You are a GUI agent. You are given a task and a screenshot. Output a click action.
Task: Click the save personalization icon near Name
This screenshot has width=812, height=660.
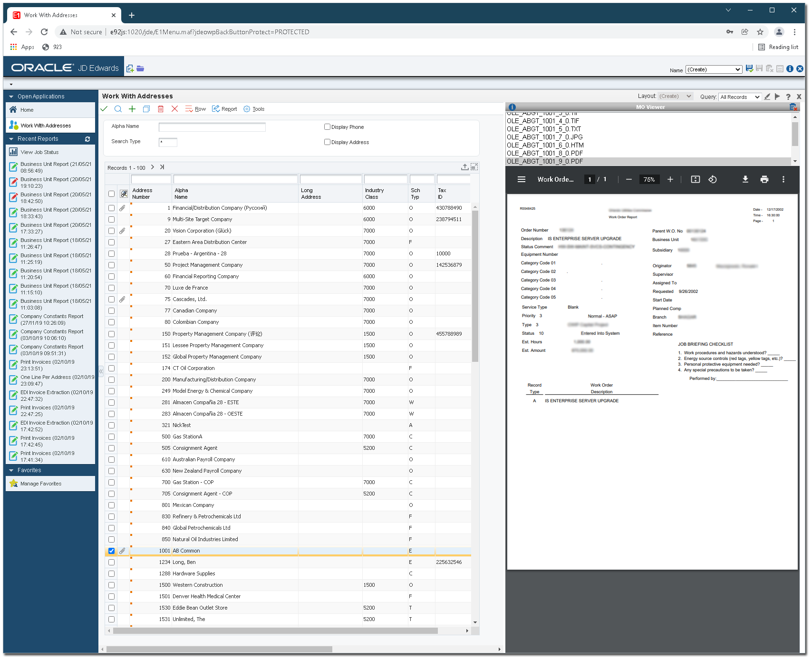coord(750,68)
